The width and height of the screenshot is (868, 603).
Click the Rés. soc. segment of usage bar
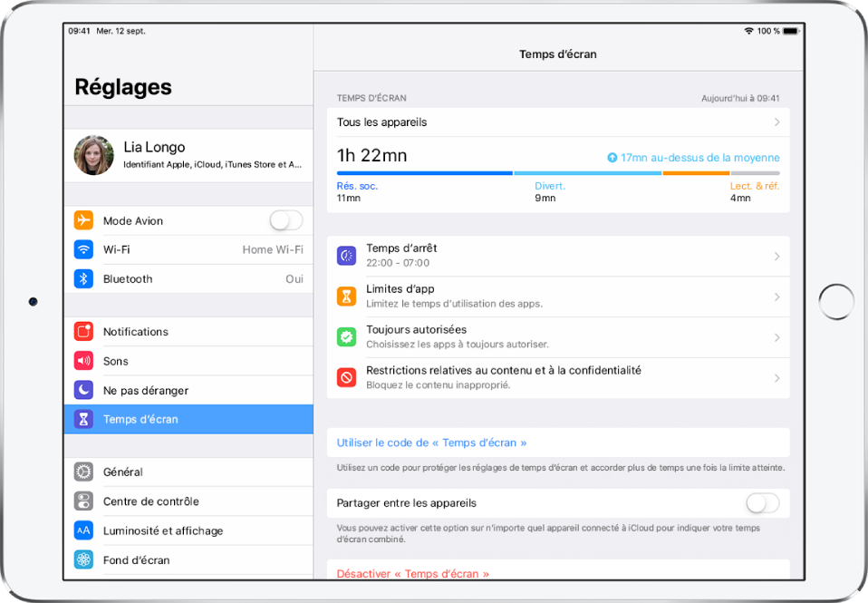(x=424, y=172)
